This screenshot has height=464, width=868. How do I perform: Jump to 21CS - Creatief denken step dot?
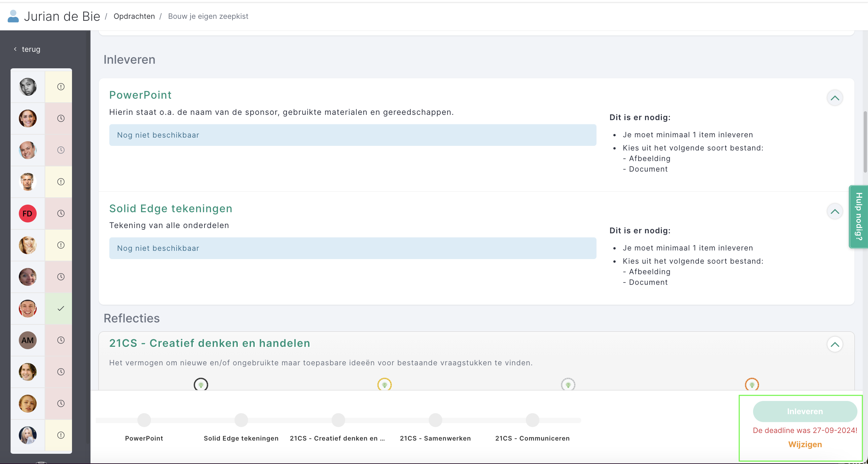pyautogui.click(x=338, y=420)
